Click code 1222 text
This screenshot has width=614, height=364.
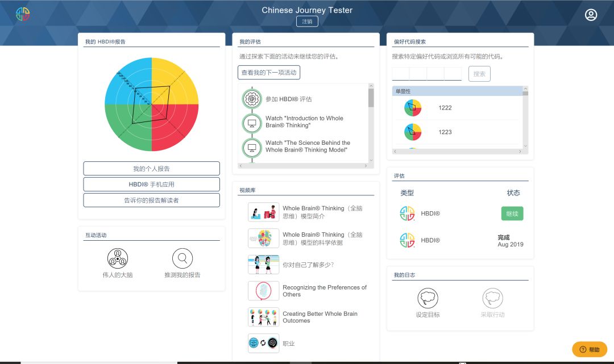click(445, 108)
